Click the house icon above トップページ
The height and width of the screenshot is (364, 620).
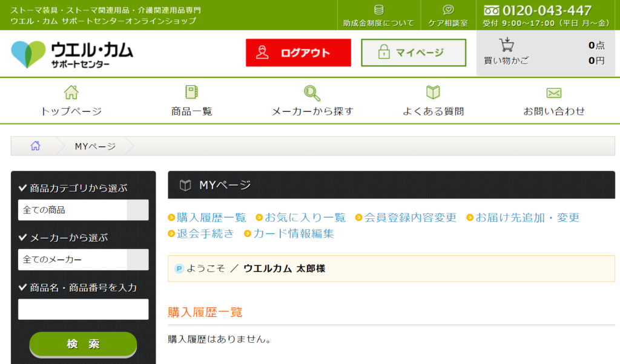[x=71, y=93]
